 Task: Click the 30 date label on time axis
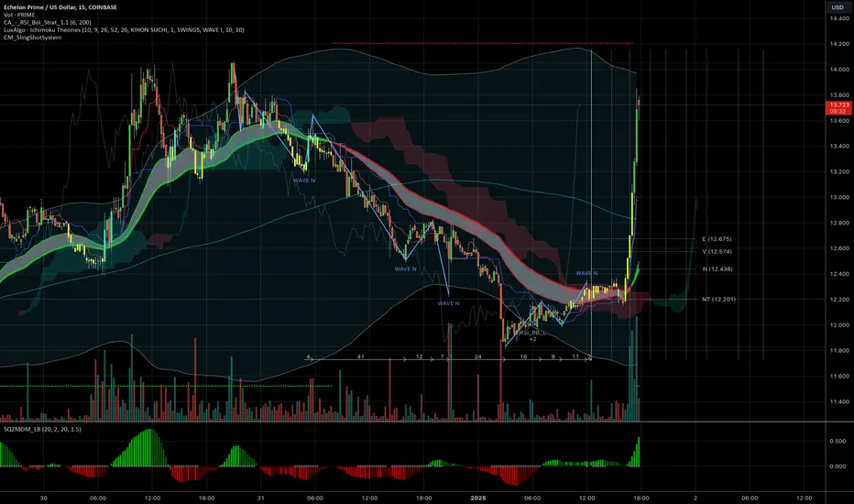pos(44,498)
